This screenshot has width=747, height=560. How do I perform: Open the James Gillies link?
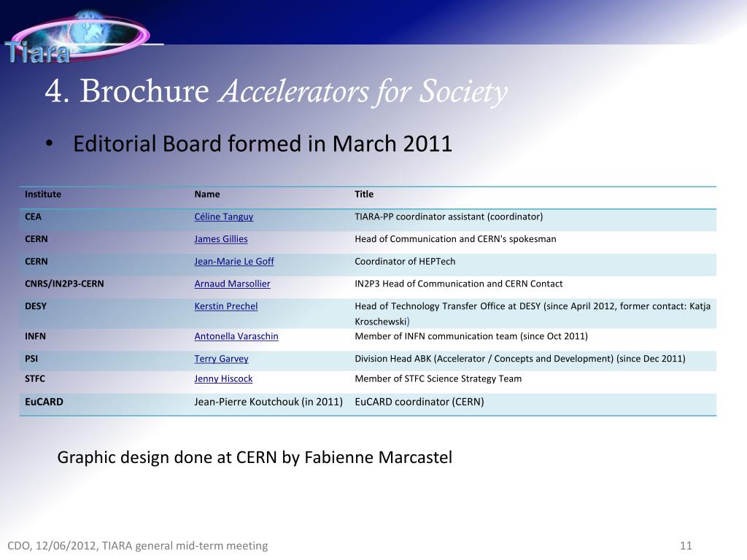click(220, 239)
